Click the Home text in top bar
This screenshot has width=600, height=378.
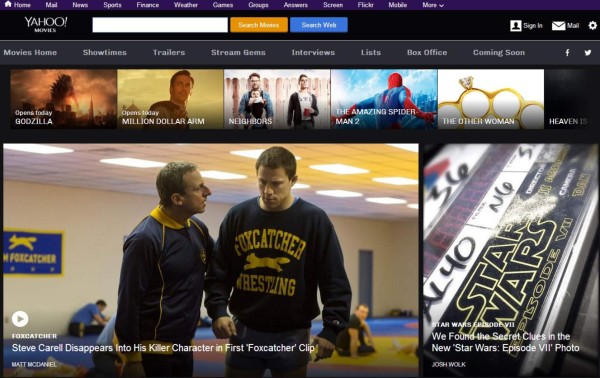click(22, 5)
